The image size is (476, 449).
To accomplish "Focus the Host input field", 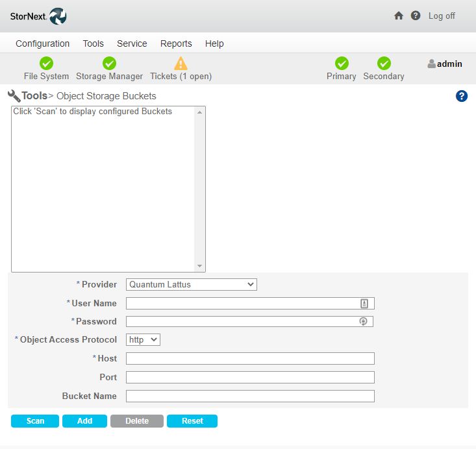I will click(250, 358).
